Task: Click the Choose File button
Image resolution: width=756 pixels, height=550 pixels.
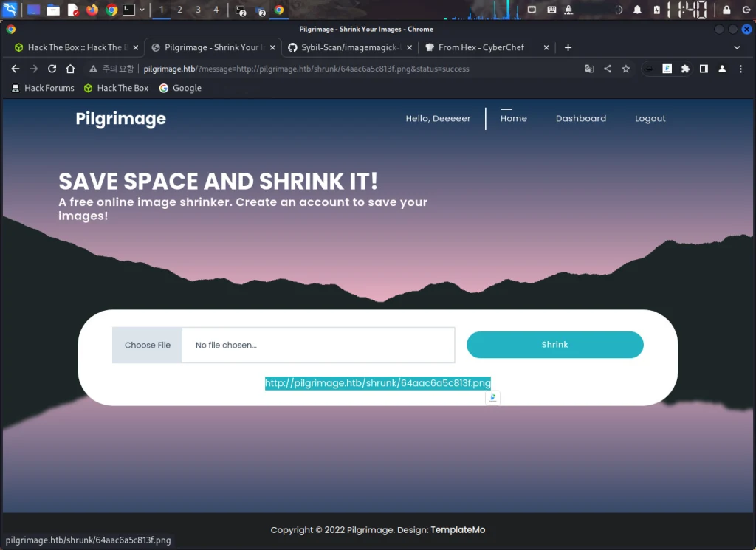Action: (147, 346)
